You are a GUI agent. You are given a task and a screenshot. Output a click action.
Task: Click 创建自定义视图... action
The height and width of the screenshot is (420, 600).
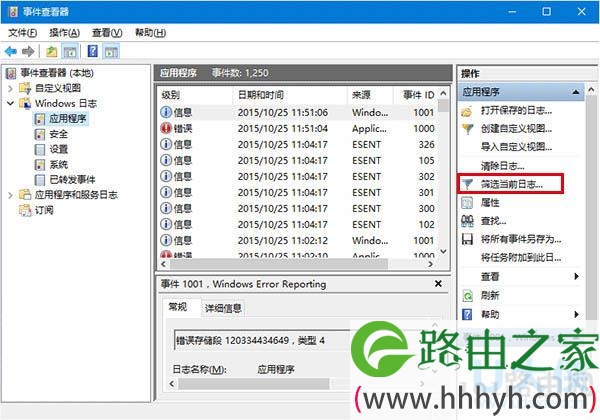tap(516, 129)
